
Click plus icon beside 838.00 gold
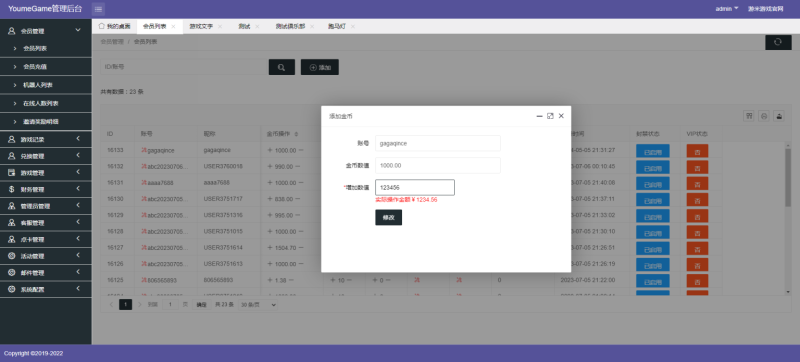coord(270,199)
